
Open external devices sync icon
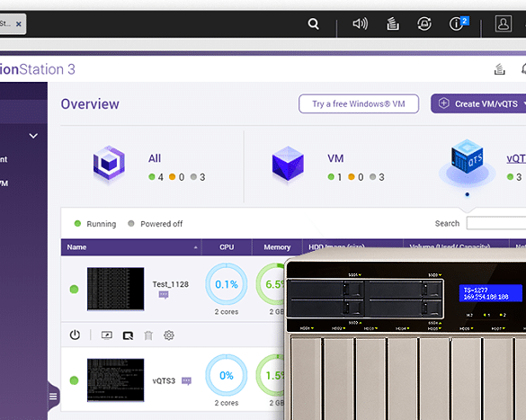pyautogui.click(x=424, y=23)
